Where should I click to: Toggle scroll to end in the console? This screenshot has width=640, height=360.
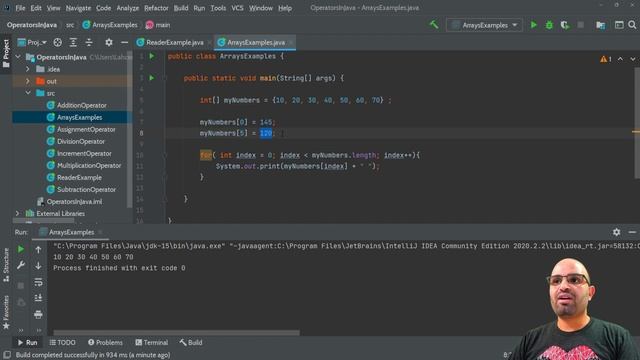[x=38, y=298]
